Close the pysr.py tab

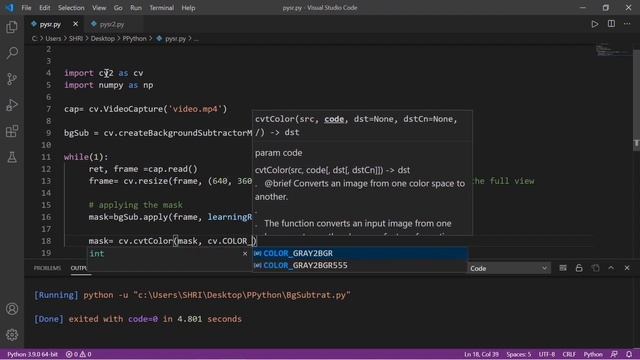point(76,24)
